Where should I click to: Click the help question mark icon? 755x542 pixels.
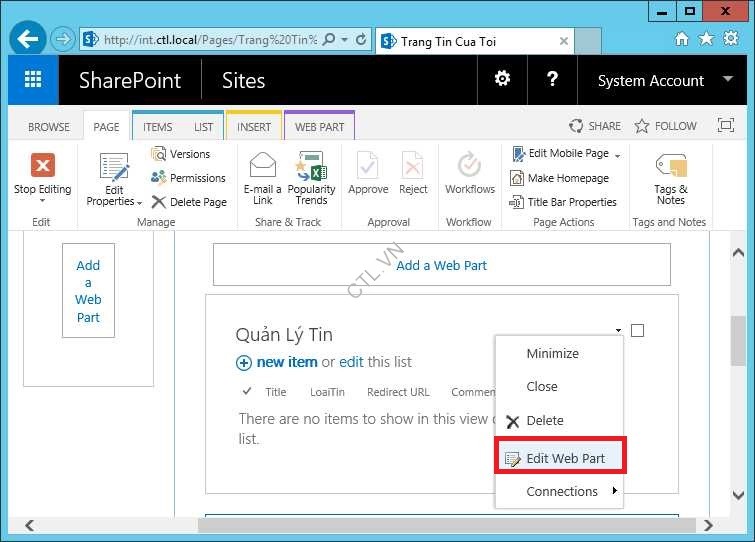(551, 80)
